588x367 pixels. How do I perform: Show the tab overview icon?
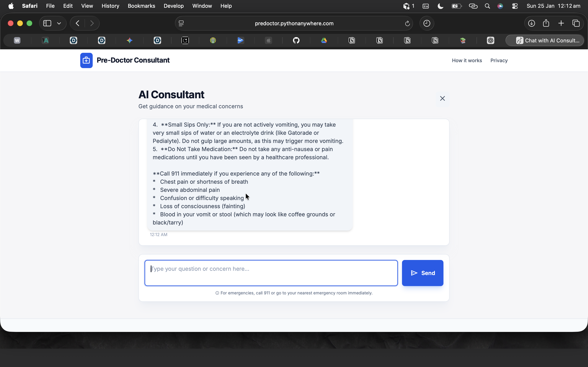576,23
